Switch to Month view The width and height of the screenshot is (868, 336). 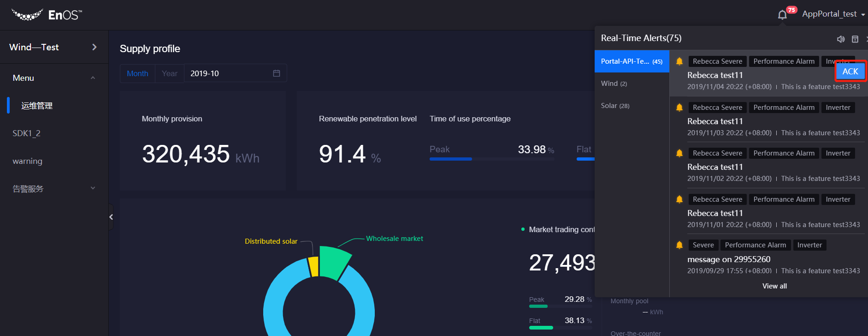(x=137, y=73)
